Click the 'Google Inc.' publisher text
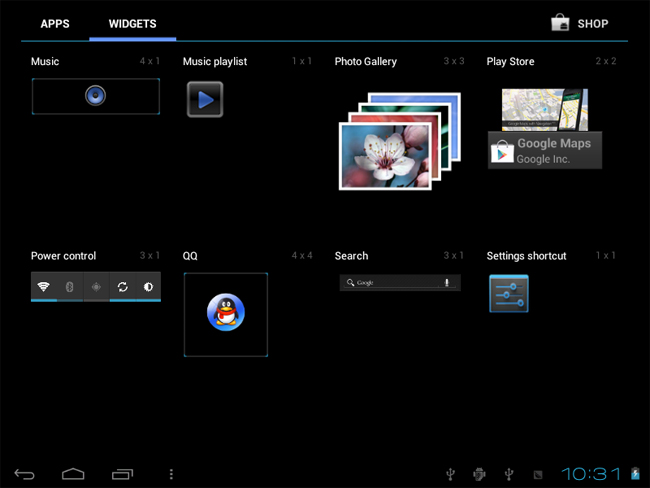 pyautogui.click(x=543, y=159)
